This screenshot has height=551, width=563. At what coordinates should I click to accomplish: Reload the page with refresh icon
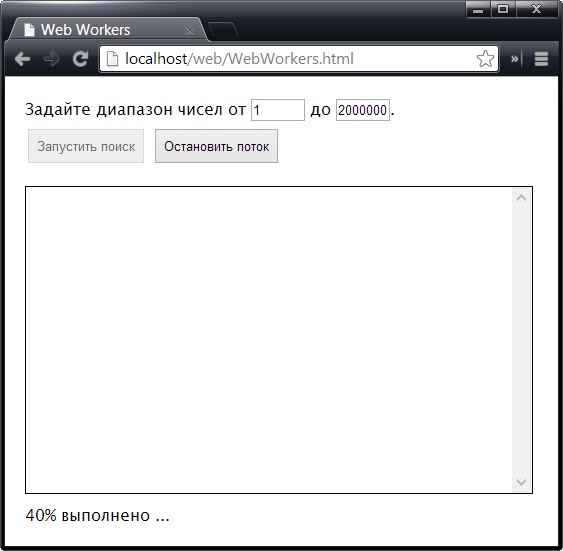coord(80,59)
